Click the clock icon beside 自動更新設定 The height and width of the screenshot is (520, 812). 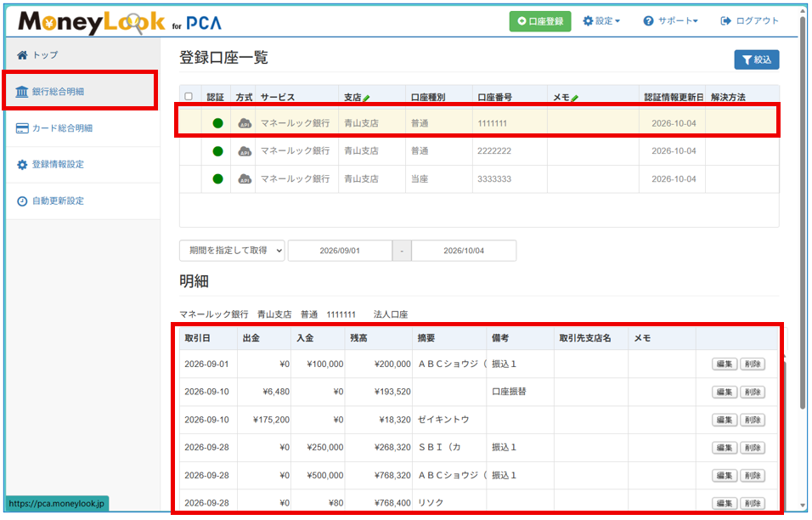click(22, 201)
